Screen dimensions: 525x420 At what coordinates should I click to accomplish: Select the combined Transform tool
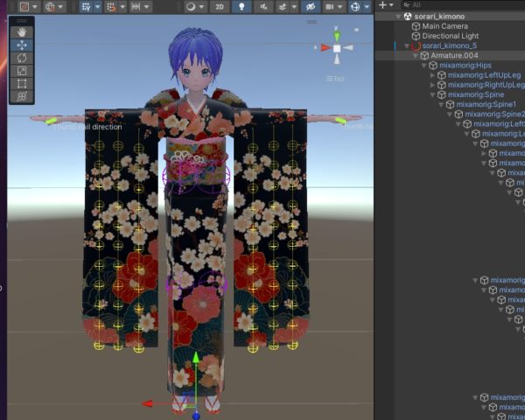pyautogui.click(x=21, y=97)
